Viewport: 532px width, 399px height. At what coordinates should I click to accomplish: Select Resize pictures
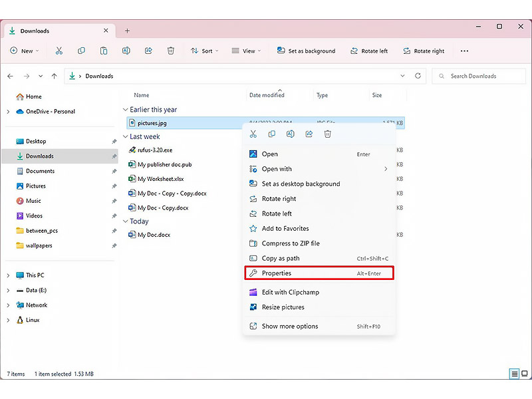click(x=319, y=307)
